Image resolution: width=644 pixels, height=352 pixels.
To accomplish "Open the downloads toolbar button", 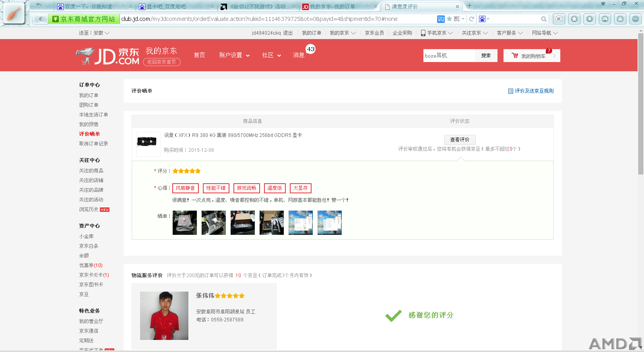I will point(590,19).
